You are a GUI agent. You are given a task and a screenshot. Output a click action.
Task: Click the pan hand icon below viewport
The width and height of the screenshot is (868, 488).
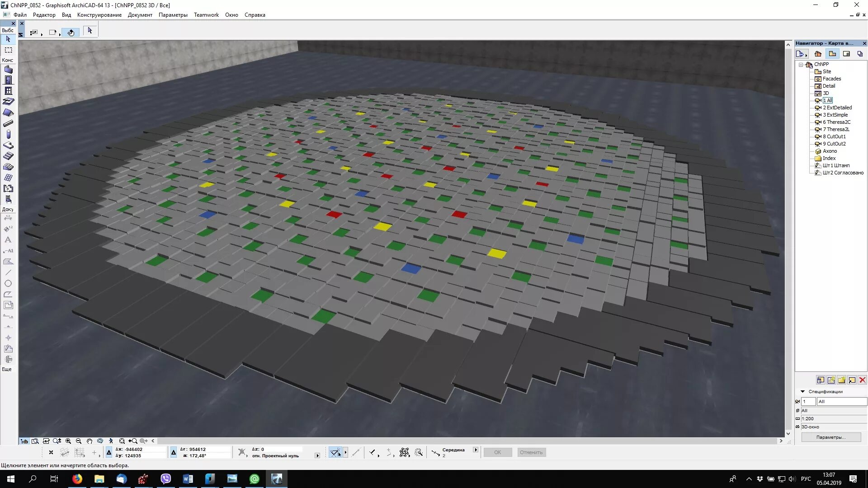(90, 441)
